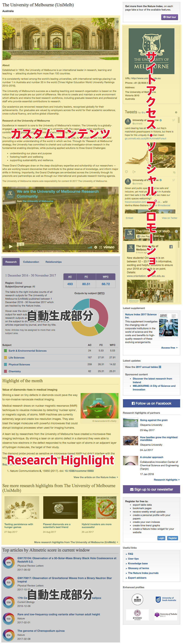Click Follow us on Facebook button
The image size is (183, 644).
(x=151, y=403)
